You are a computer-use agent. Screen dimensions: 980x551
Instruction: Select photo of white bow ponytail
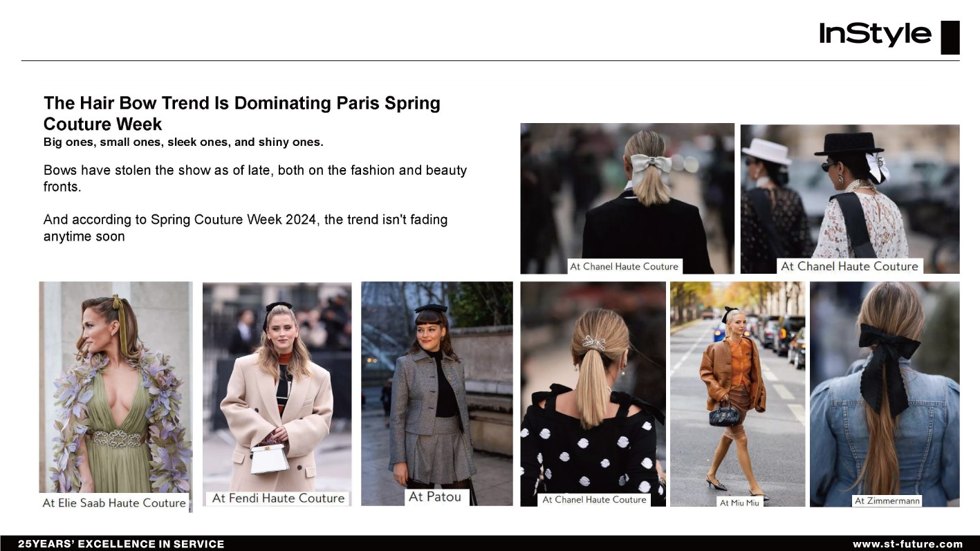[x=627, y=198]
